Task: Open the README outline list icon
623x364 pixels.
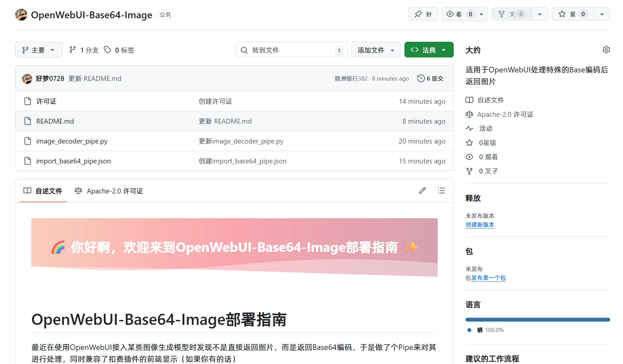Action: point(441,190)
